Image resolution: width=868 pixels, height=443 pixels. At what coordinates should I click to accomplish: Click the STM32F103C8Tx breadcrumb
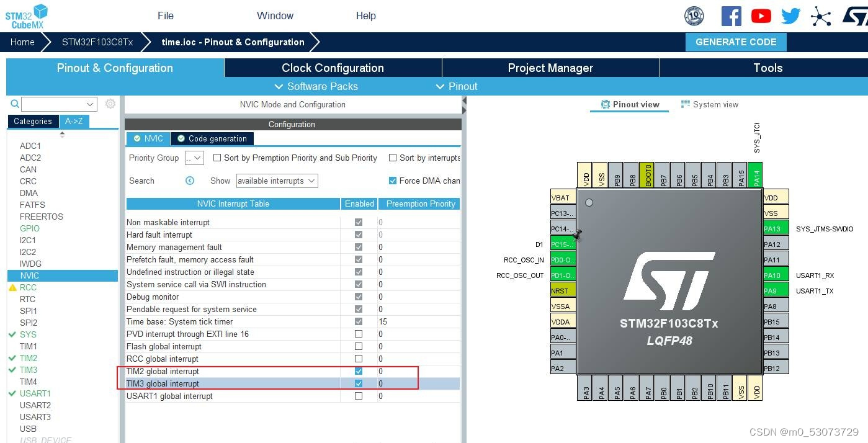click(x=97, y=42)
